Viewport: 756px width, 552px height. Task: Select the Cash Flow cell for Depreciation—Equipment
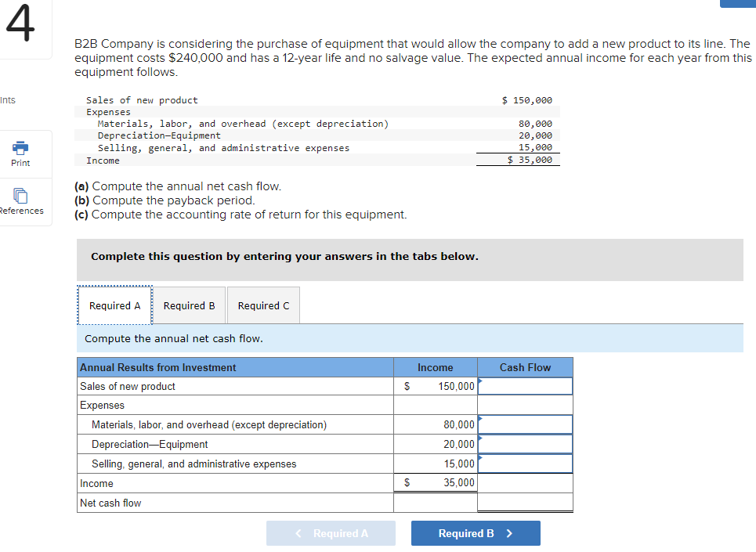coord(525,444)
